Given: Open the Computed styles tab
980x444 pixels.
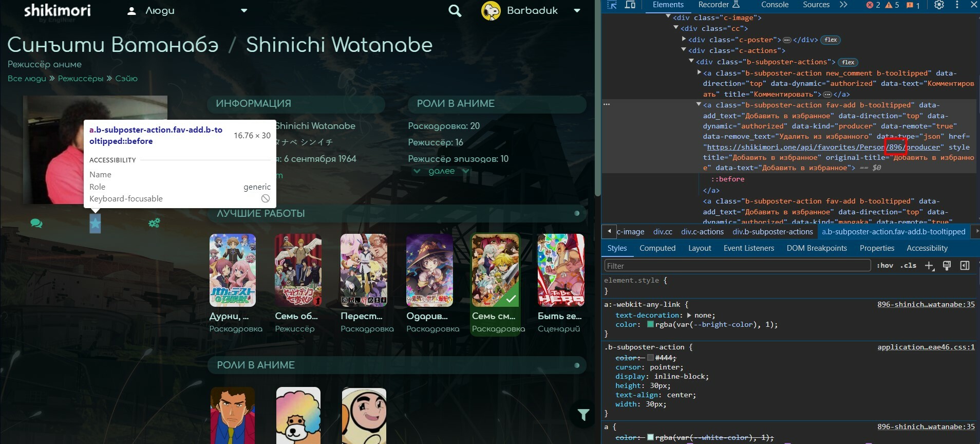Looking at the screenshot, I should point(657,248).
